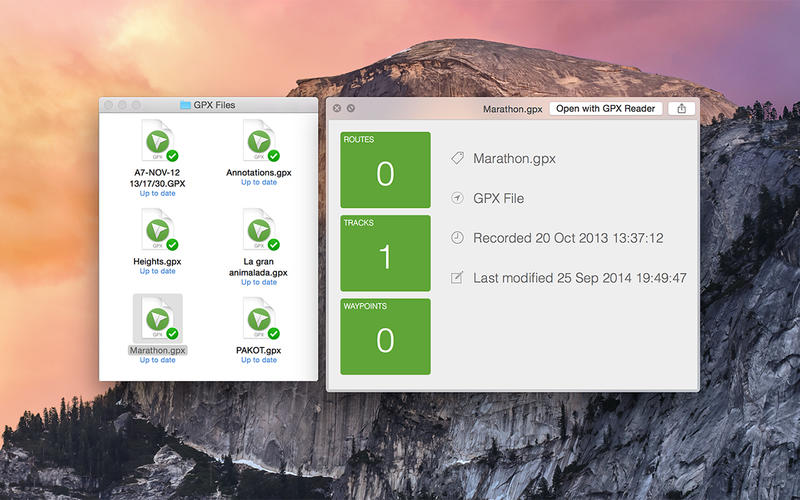Close the Quick Look preview window
800x500 pixels.
coord(337,108)
